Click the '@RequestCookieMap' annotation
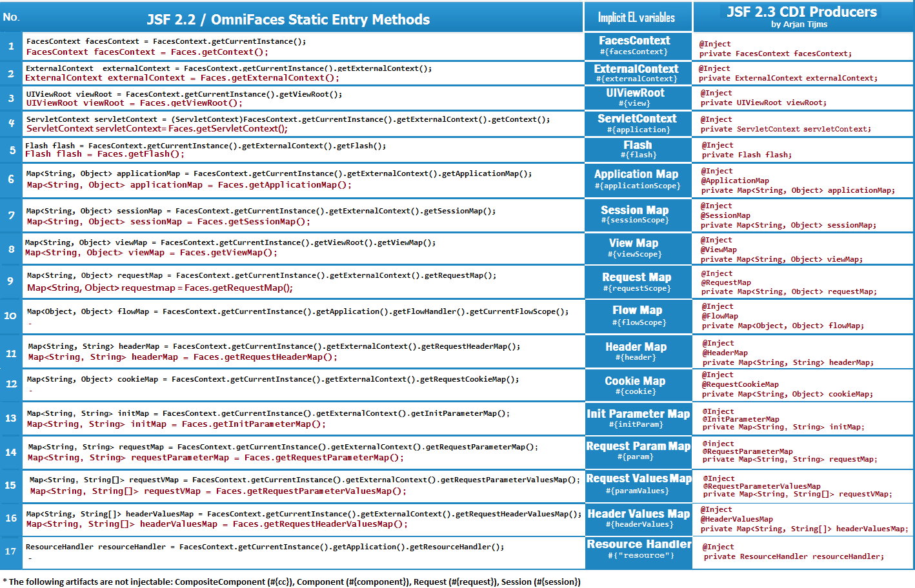Screen dimensions: 915x588 pos(740,384)
